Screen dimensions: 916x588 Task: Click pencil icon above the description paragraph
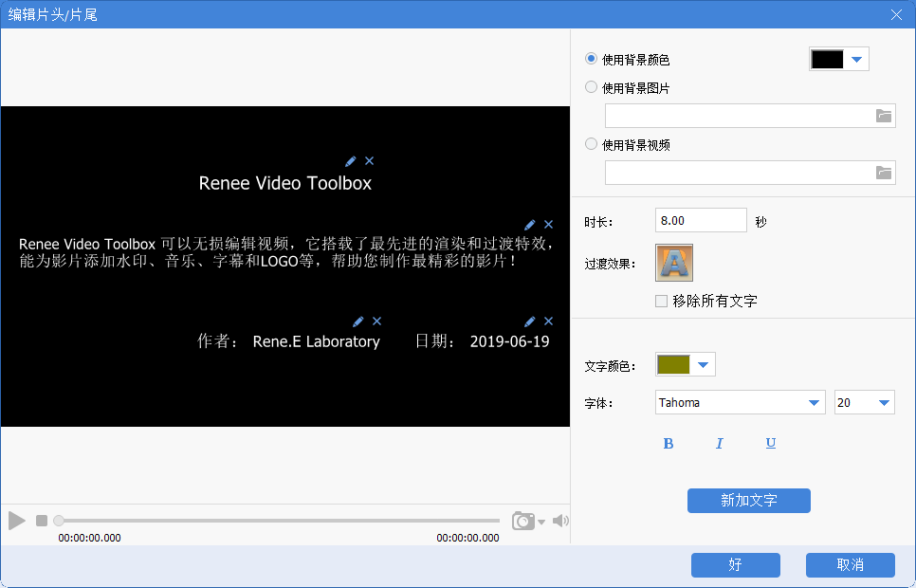530,225
